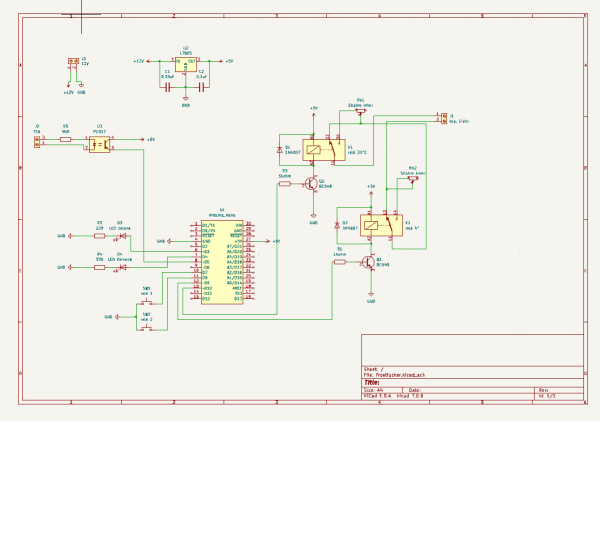The width and height of the screenshot is (600, 541).
Task: Click the +12V power symbol left of L7805
Action: 148,61
